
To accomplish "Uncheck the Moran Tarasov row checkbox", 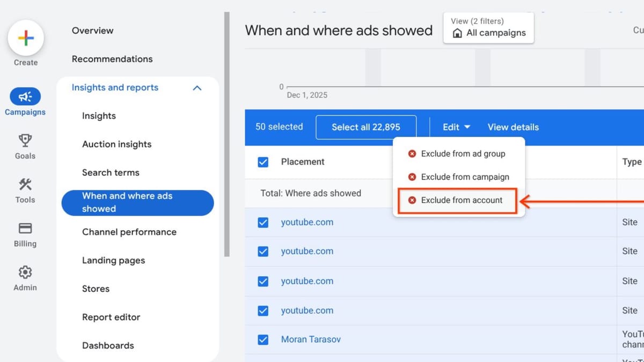I will pos(263,339).
